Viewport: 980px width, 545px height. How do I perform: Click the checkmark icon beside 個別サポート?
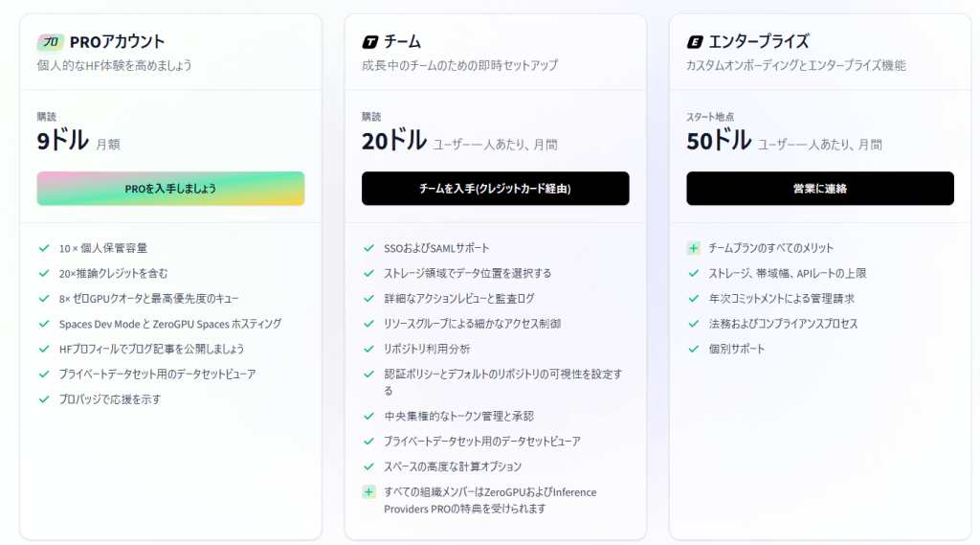coord(694,349)
